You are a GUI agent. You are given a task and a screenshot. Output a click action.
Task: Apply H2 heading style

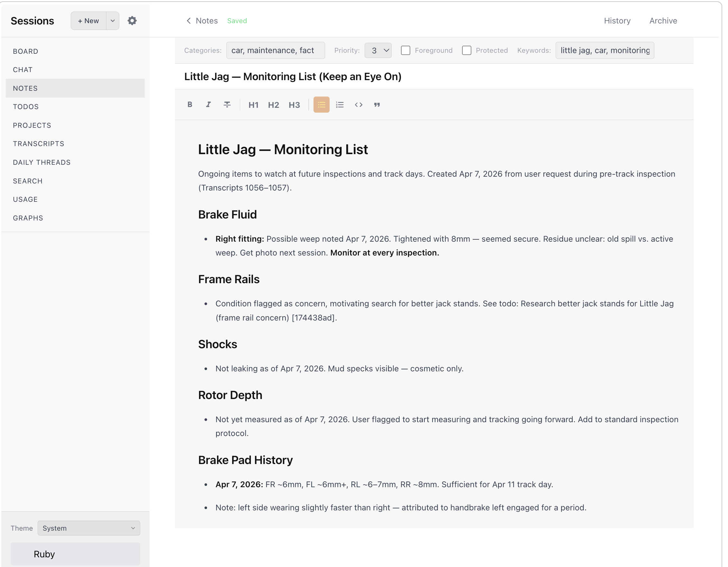[273, 105]
